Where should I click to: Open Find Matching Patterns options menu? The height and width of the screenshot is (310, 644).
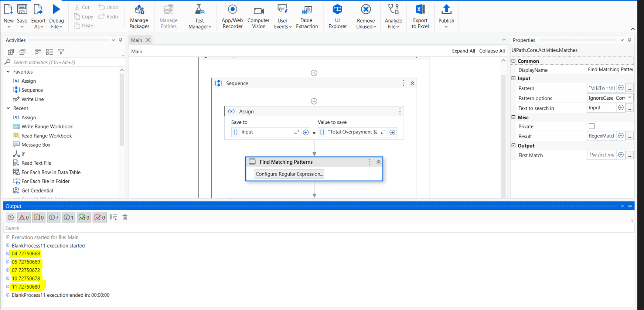[x=369, y=162]
